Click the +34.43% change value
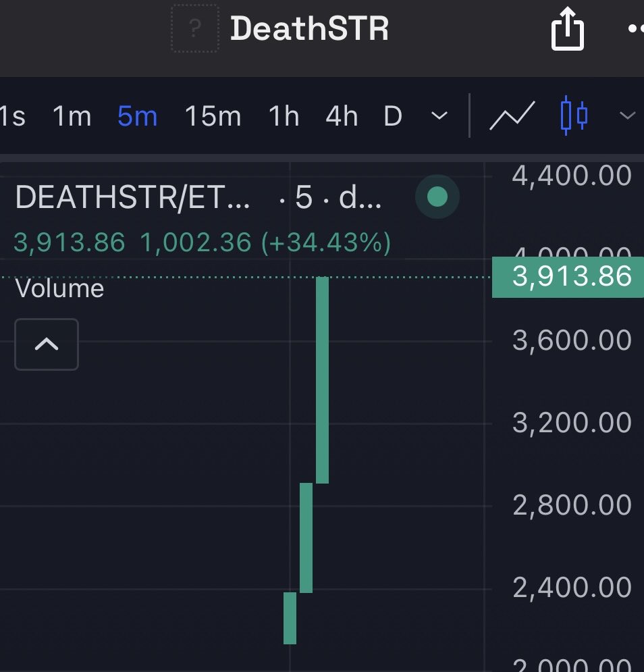 coord(326,242)
